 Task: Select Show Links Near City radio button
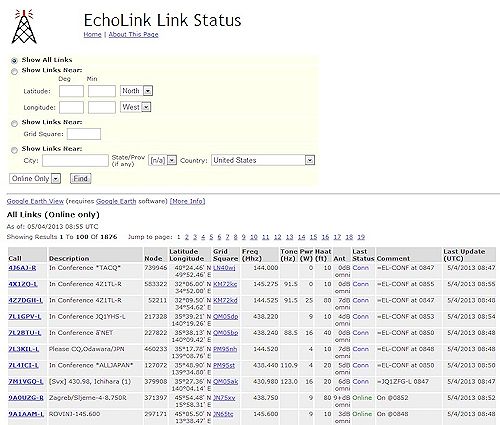(x=14, y=150)
